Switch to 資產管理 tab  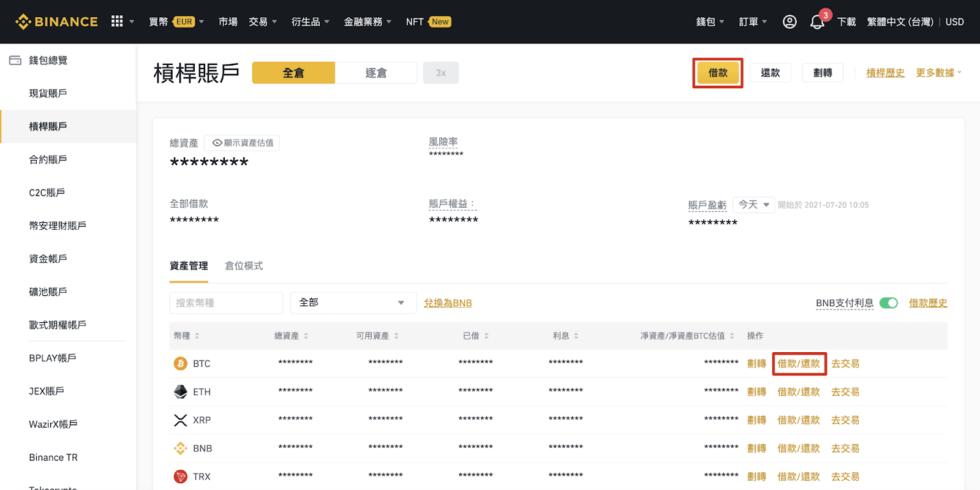pyautogui.click(x=189, y=266)
